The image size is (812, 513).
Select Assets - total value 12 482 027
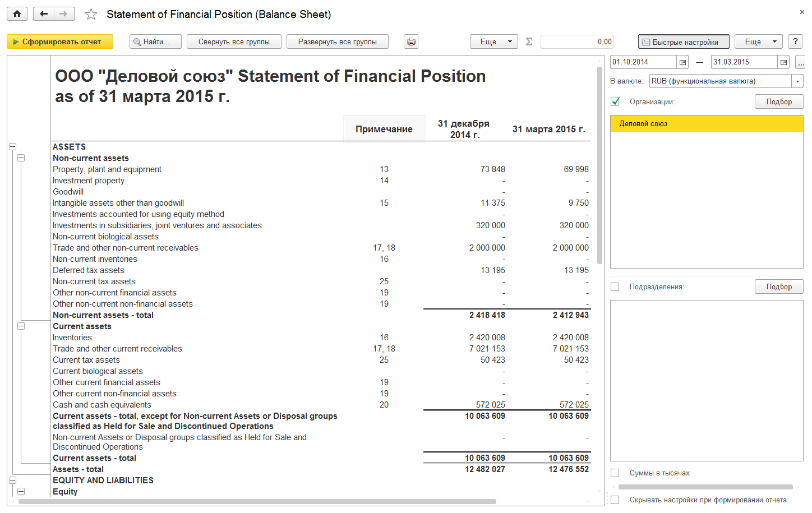pos(485,469)
